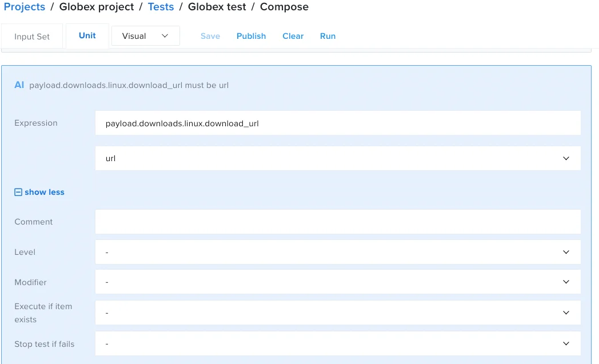Open the Modifier dropdown
This screenshot has width=599, height=364.
pyautogui.click(x=337, y=282)
